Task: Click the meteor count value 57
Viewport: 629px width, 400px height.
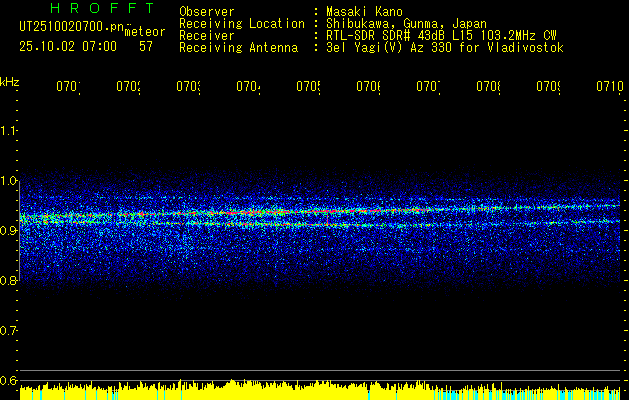Action: pyautogui.click(x=146, y=47)
